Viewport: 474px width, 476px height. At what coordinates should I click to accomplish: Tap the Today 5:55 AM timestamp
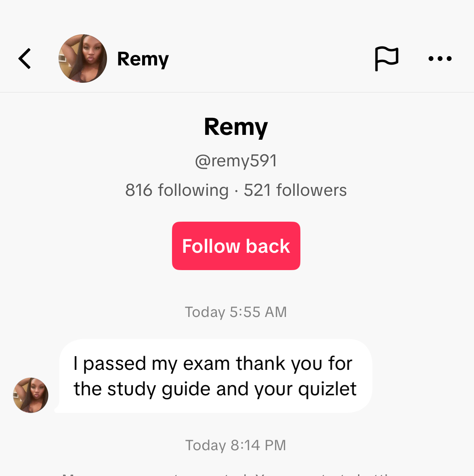[x=236, y=312]
